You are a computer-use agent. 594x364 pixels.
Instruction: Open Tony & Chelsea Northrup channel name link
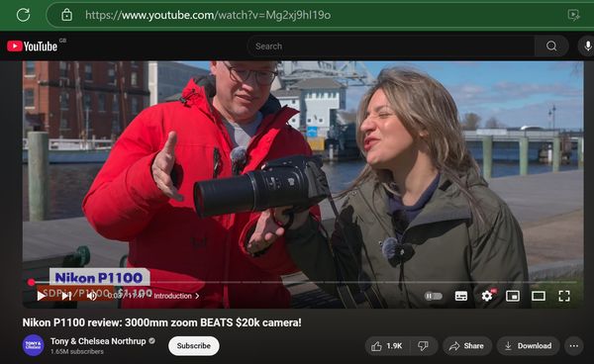(98, 341)
